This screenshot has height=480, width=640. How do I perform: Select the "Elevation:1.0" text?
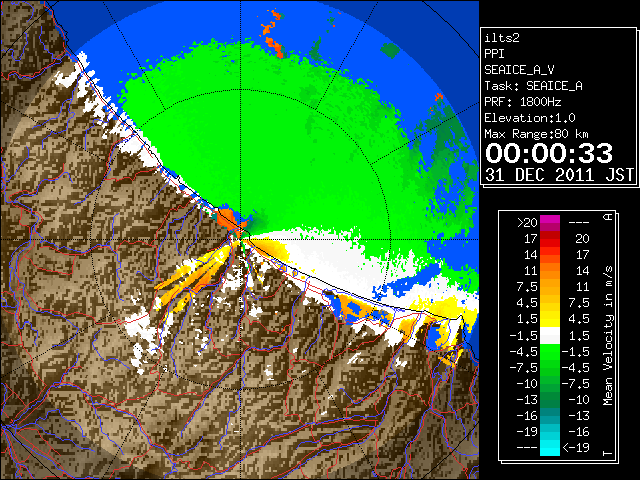click(x=530, y=118)
